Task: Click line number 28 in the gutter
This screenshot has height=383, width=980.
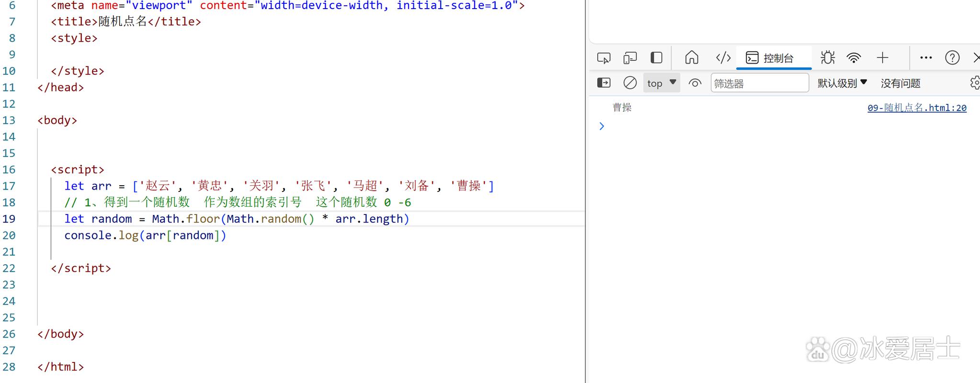Action: 9,367
